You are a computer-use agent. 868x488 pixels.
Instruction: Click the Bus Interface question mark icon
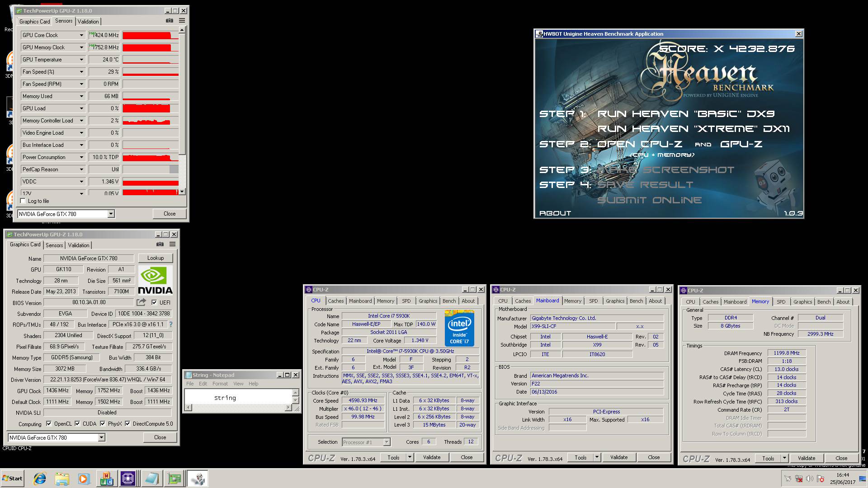pos(170,324)
